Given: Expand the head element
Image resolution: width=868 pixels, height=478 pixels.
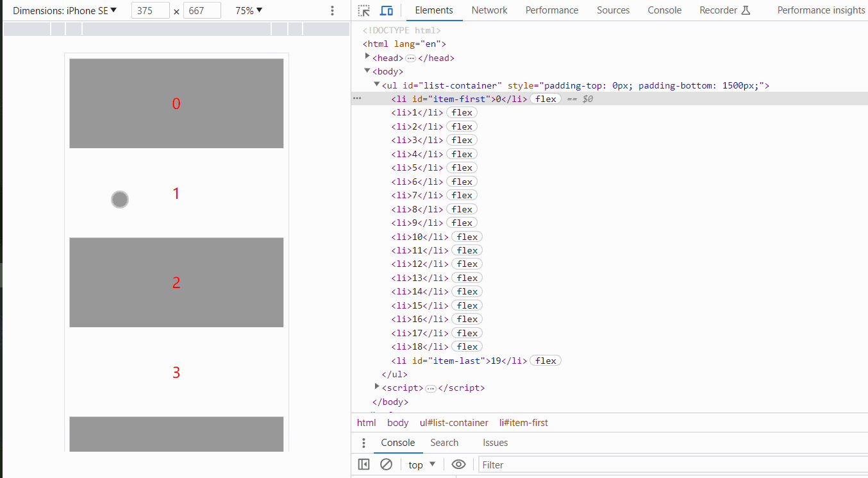Looking at the screenshot, I should (x=368, y=57).
